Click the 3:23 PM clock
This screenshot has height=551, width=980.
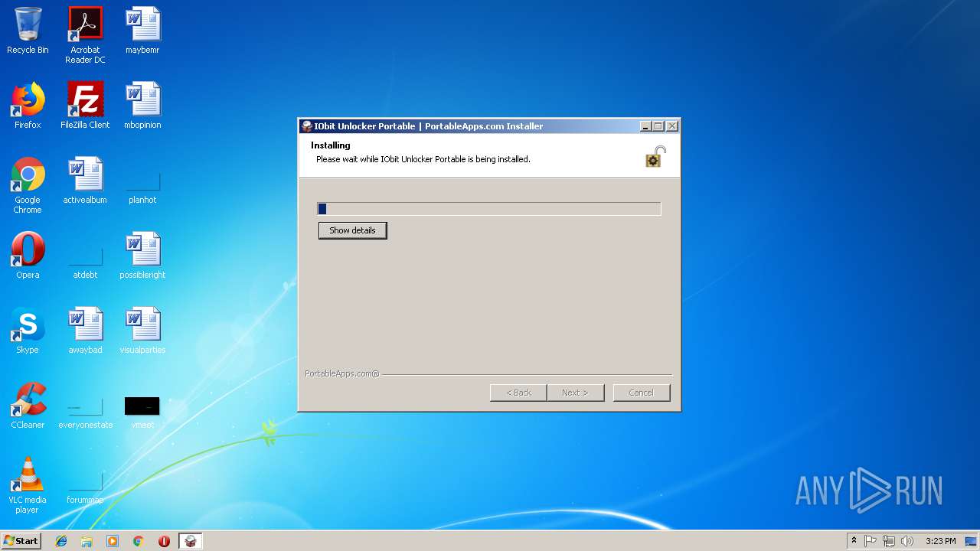pos(940,541)
